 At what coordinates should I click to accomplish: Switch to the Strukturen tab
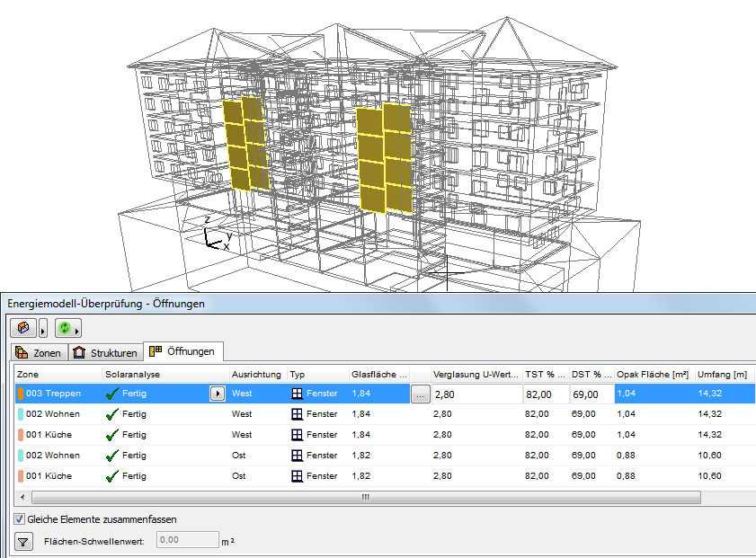click(x=106, y=352)
